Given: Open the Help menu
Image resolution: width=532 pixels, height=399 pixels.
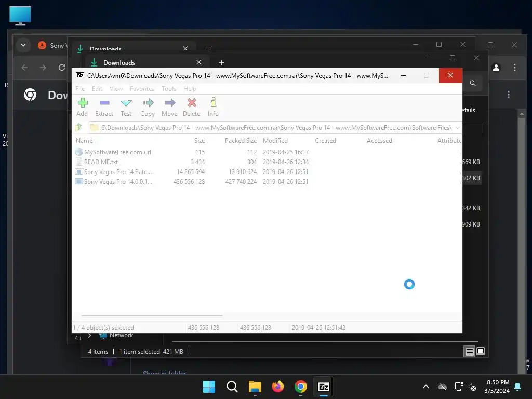Looking at the screenshot, I should click(190, 89).
